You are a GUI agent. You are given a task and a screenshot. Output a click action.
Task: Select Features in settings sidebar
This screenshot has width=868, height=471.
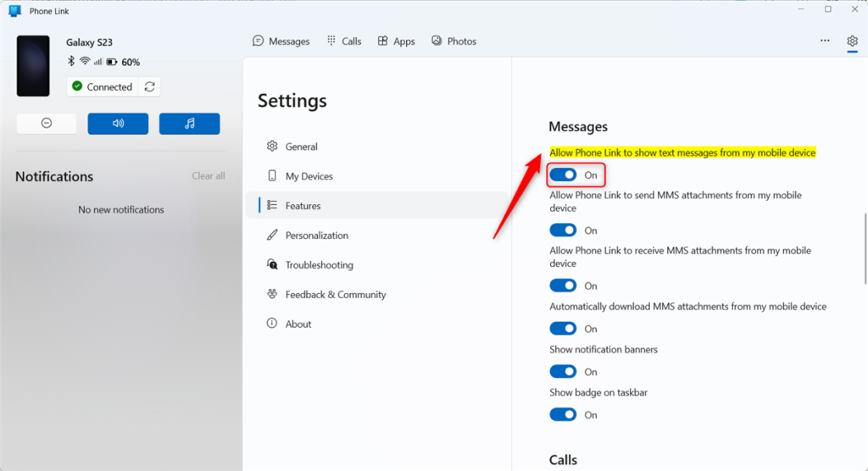click(x=377, y=205)
